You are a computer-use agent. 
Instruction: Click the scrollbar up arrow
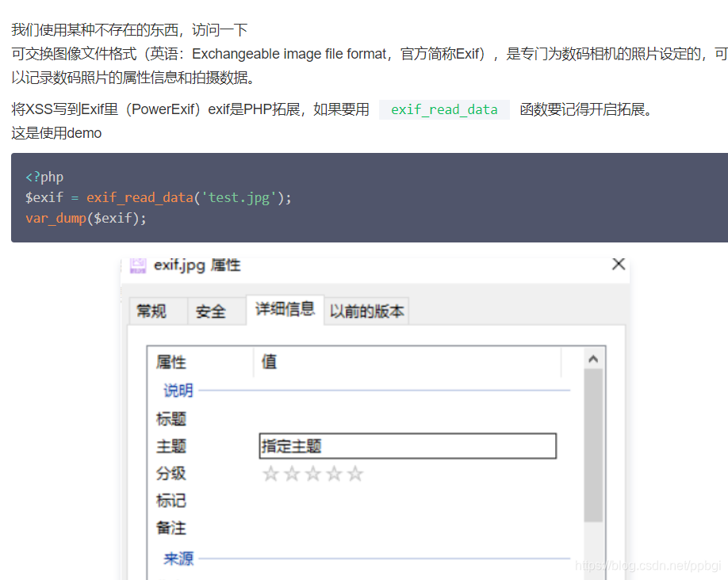coord(593,357)
